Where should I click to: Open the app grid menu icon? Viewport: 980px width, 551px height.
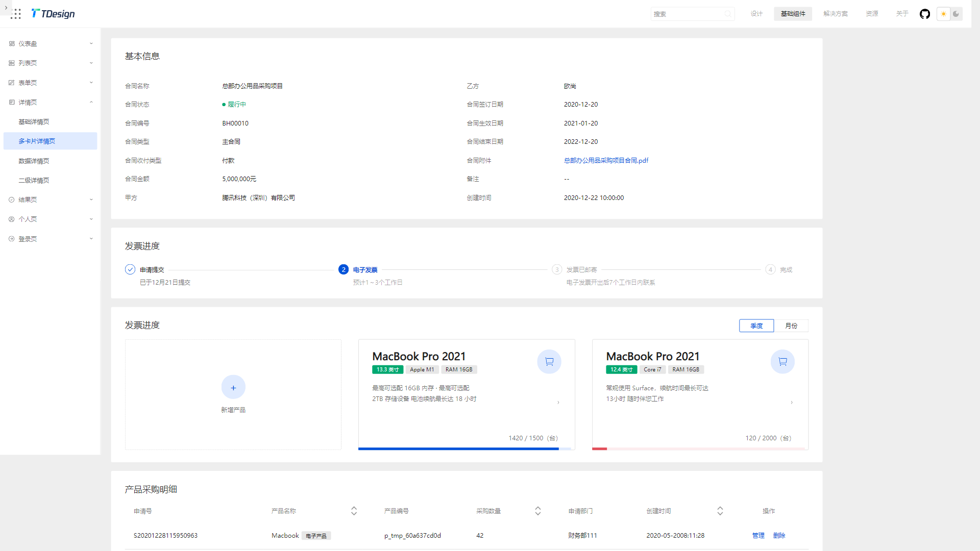click(16, 14)
